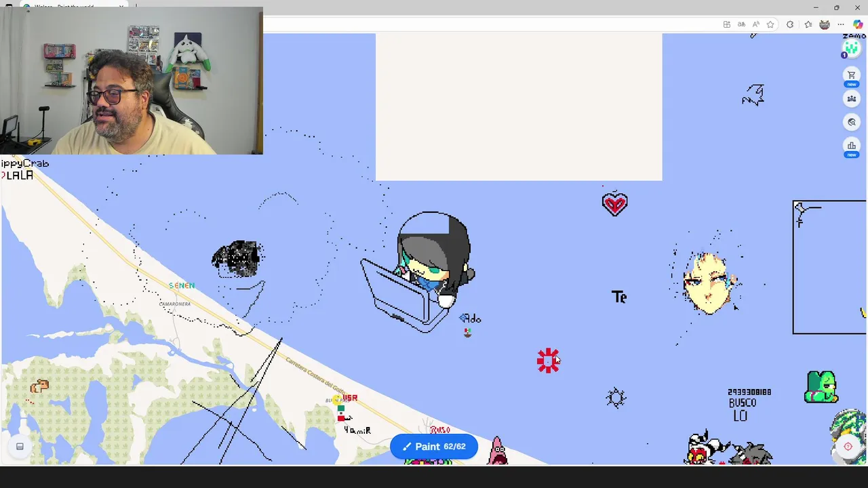
Task: Click the locate-me target icon
Action: coord(848,447)
